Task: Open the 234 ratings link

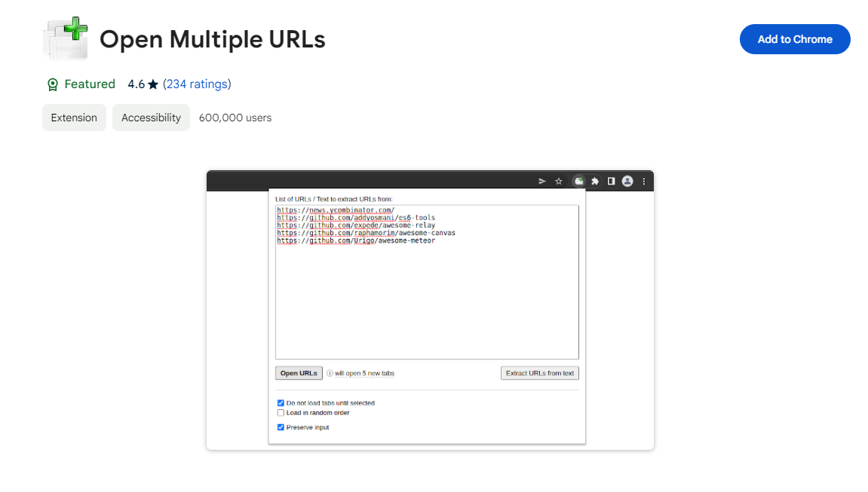Action: [x=197, y=84]
